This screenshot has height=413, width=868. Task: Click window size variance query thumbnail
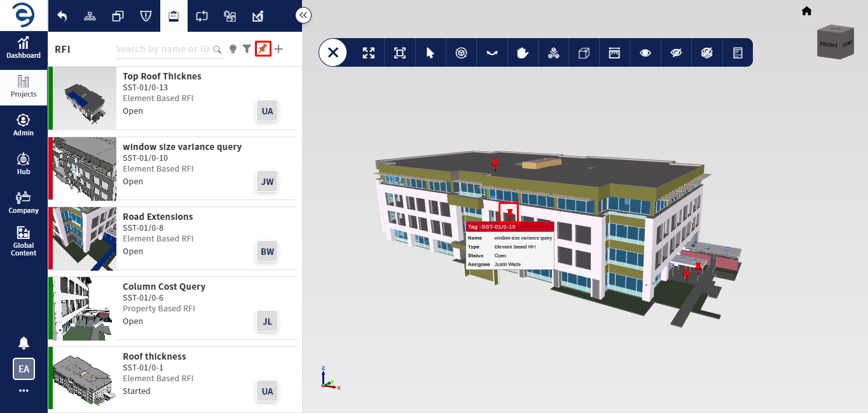pos(85,168)
